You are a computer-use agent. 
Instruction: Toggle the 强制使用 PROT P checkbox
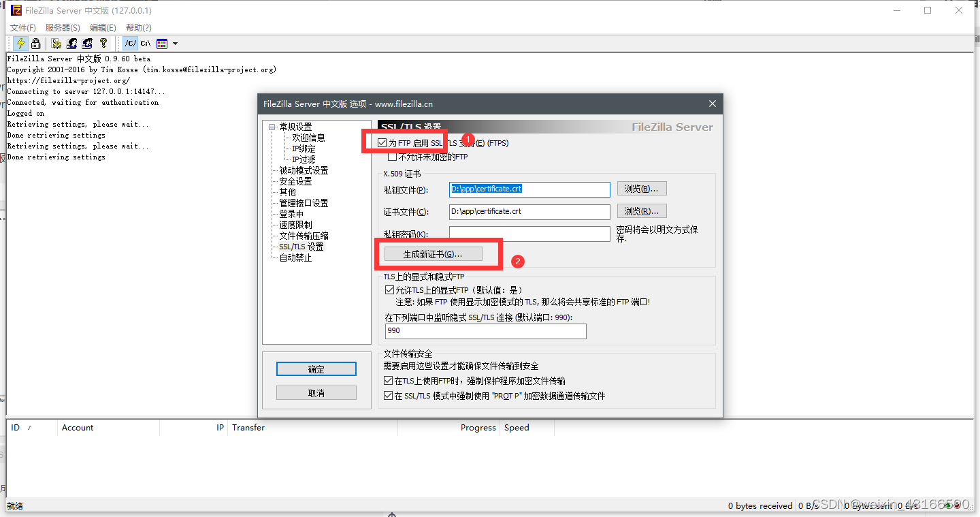[x=388, y=396]
